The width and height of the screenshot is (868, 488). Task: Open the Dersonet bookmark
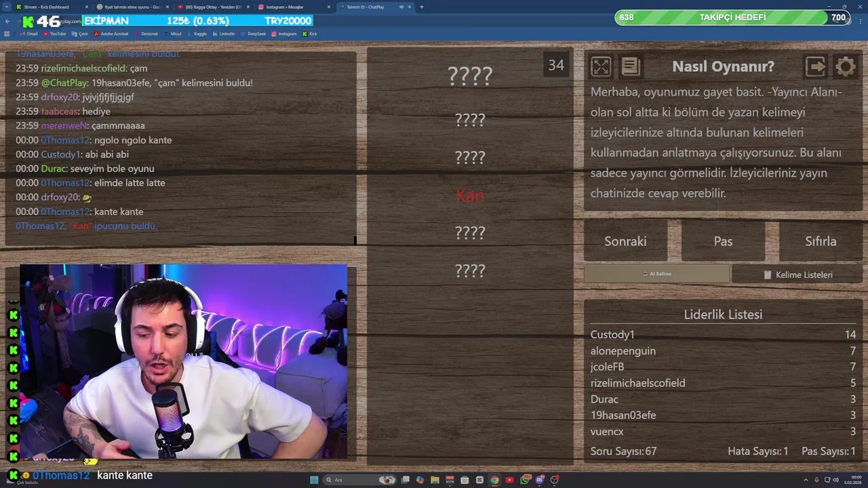click(146, 33)
